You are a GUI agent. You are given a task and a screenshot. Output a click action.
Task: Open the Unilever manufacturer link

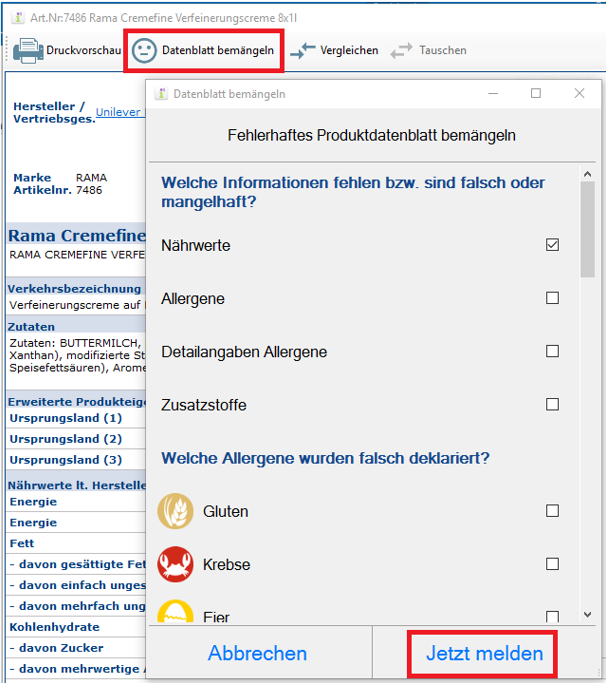pos(118,112)
